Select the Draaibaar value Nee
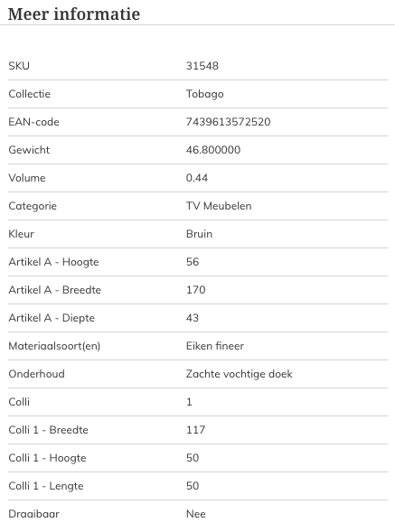This screenshot has width=395, height=532. click(x=196, y=514)
